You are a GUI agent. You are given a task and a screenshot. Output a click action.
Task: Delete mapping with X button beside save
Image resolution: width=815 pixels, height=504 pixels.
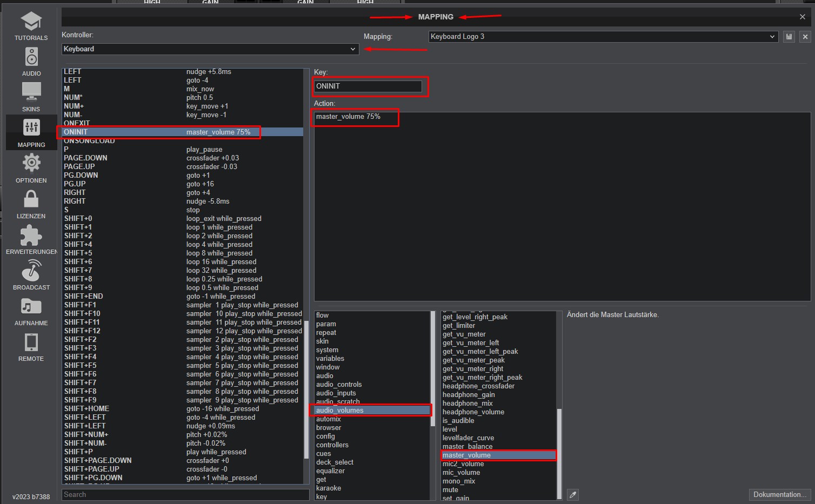[805, 37]
